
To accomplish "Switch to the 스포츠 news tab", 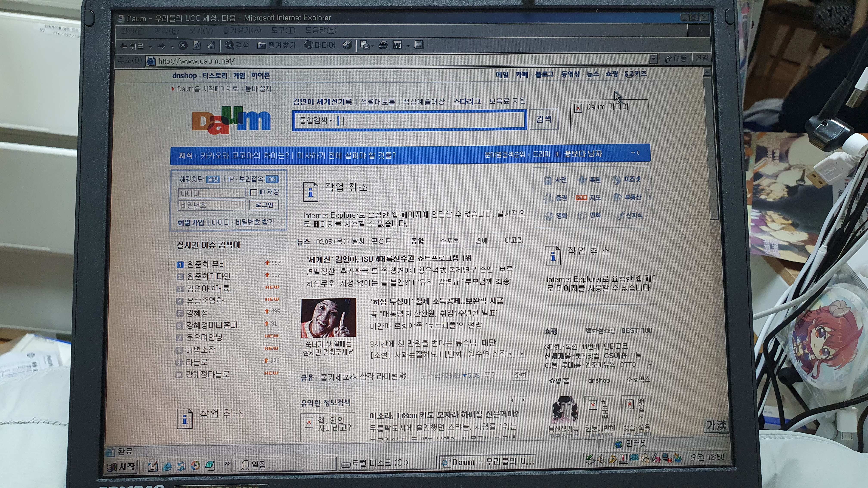I will (x=449, y=241).
